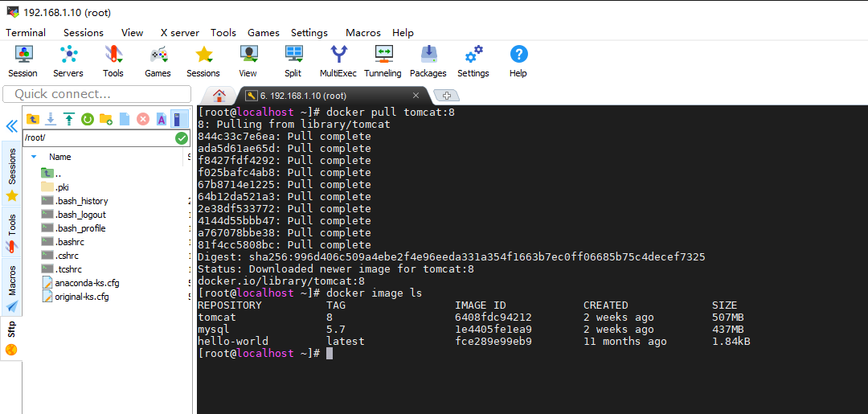Open the Sessions sidebar tab
Viewport: 868px width, 414px height.
tap(11, 174)
